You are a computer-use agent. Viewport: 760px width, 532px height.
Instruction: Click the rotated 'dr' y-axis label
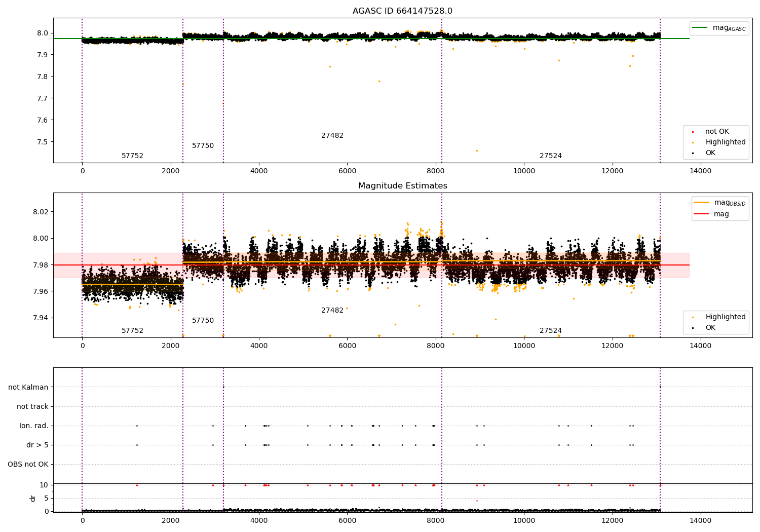coord(33,498)
